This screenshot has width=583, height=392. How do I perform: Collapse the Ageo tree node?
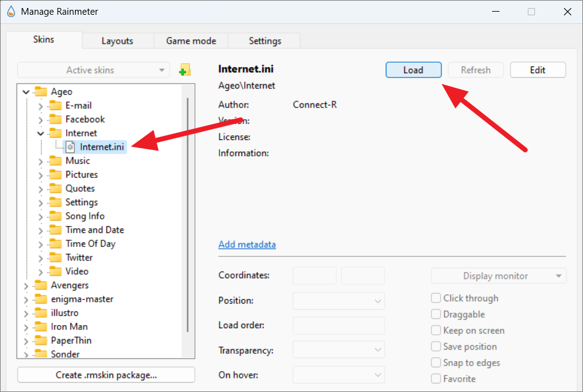click(26, 92)
